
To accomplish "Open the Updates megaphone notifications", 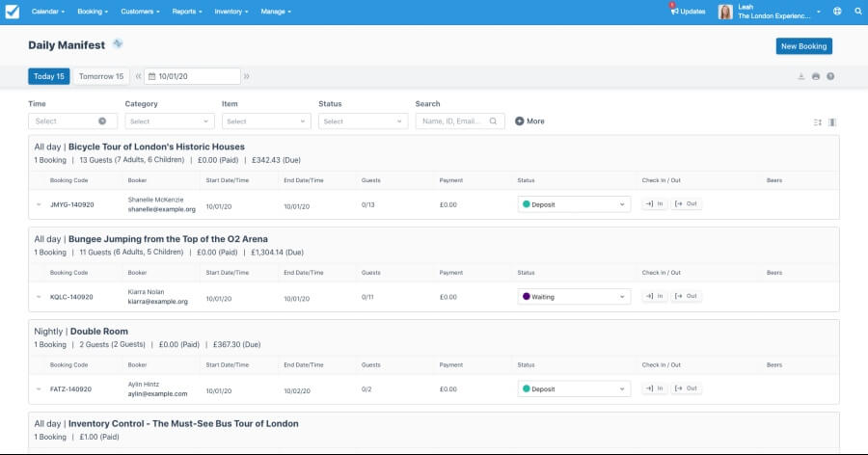I will tap(688, 11).
